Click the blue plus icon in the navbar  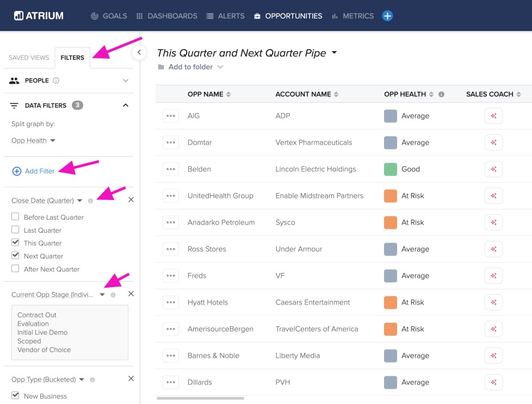point(387,16)
